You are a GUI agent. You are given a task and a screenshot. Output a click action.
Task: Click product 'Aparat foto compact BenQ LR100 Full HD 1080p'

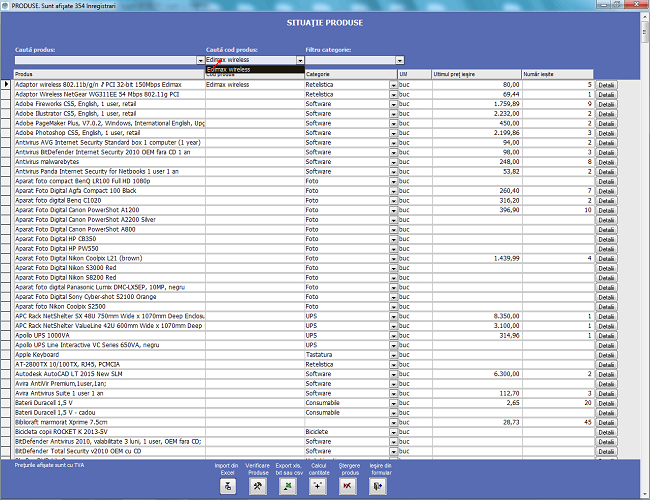(x=109, y=181)
